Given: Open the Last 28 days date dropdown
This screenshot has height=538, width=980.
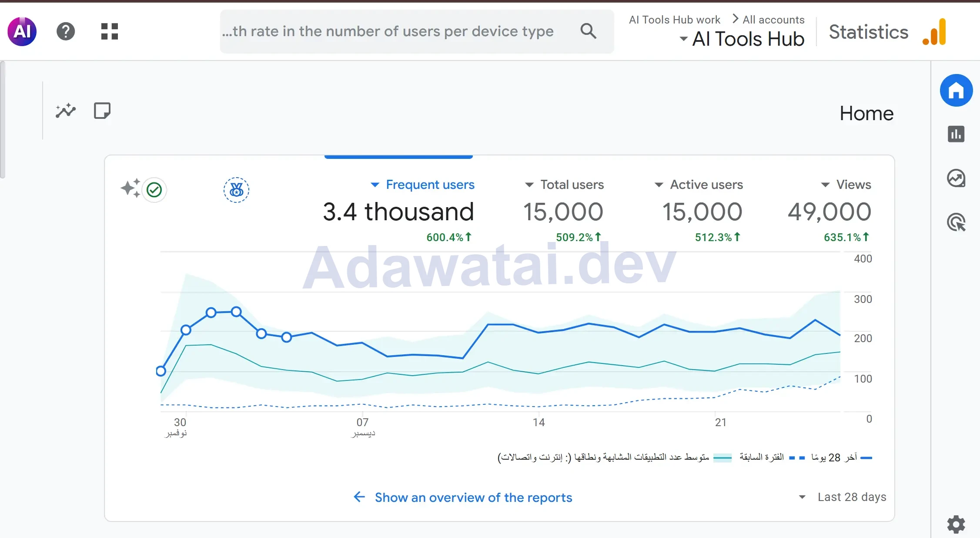Looking at the screenshot, I should pyautogui.click(x=843, y=497).
